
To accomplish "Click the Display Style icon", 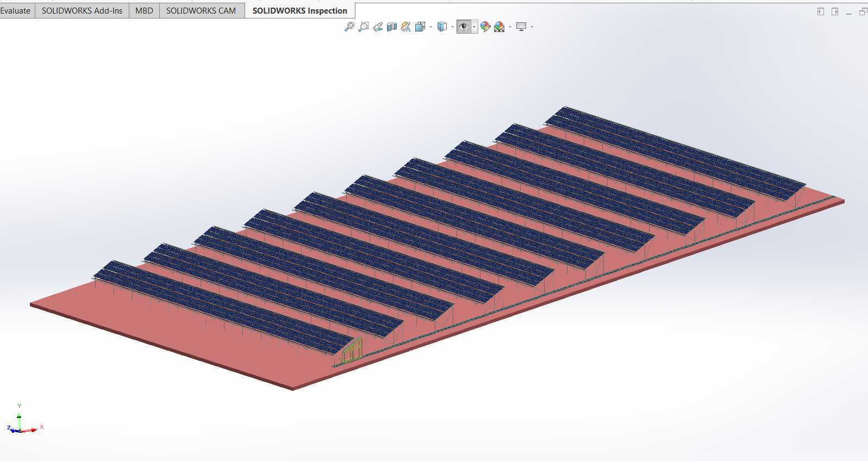I will pos(442,27).
